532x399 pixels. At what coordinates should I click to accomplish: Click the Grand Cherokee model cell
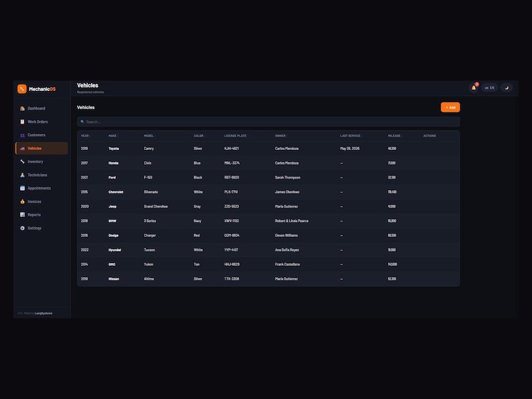click(x=155, y=206)
